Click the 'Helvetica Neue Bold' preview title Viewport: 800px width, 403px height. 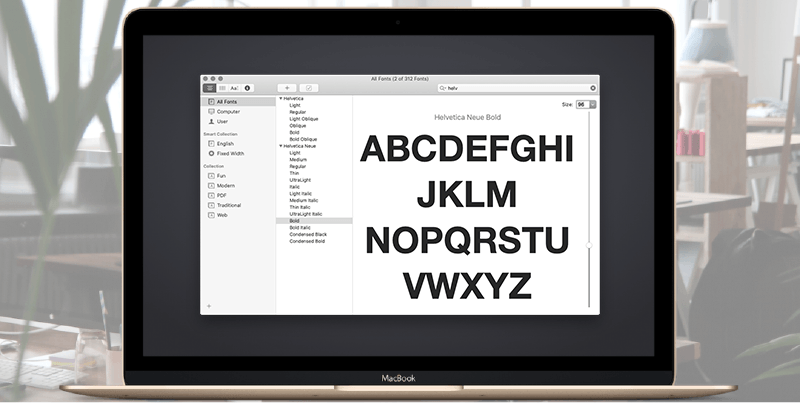[467, 117]
